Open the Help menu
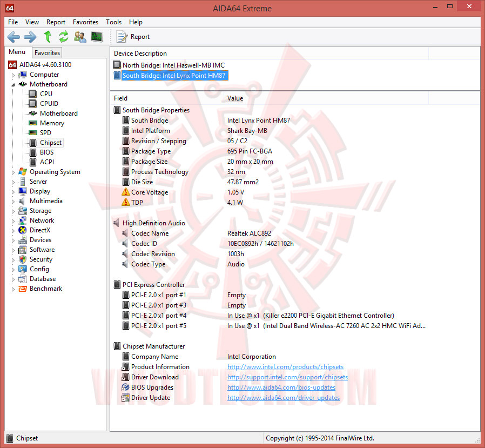Viewport: 485px width, 448px height. pyautogui.click(x=136, y=22)
